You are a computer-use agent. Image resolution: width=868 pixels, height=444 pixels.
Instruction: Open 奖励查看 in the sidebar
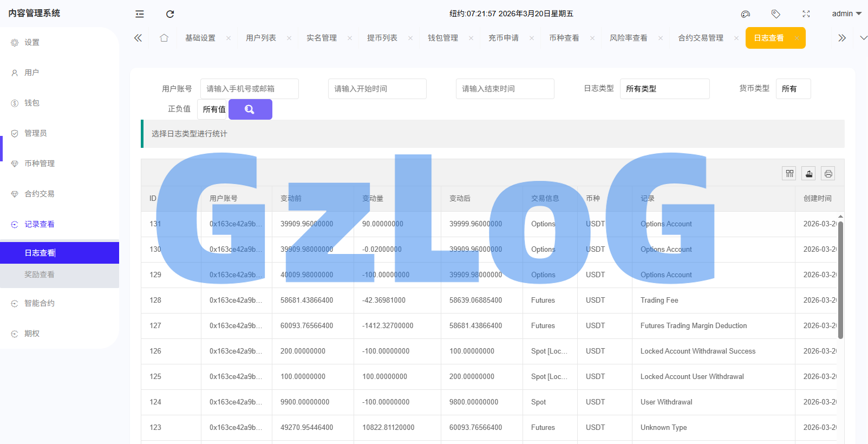pos(40,275)
